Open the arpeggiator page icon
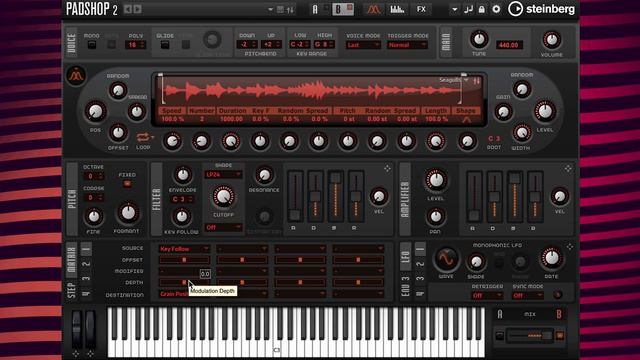Viewport: 640px width, 360px height. pyautogui.click(x=397, y=9)
